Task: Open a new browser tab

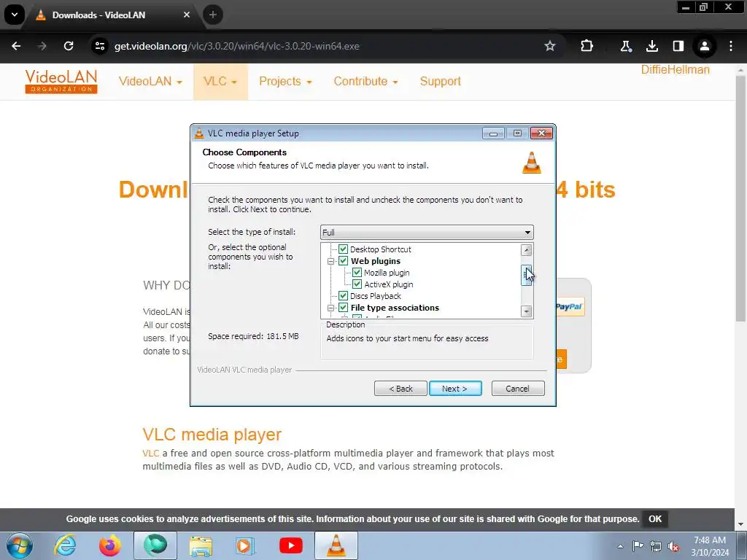Action: coord(213,15)
